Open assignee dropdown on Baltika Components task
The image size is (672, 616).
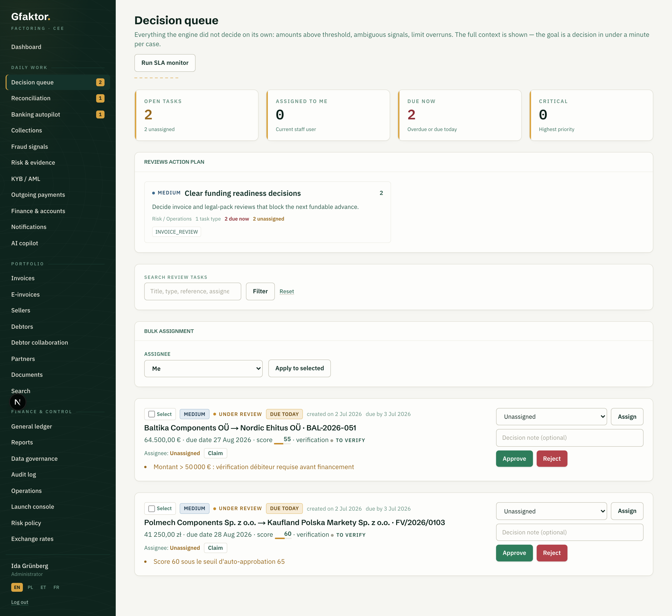coord(551,417)
